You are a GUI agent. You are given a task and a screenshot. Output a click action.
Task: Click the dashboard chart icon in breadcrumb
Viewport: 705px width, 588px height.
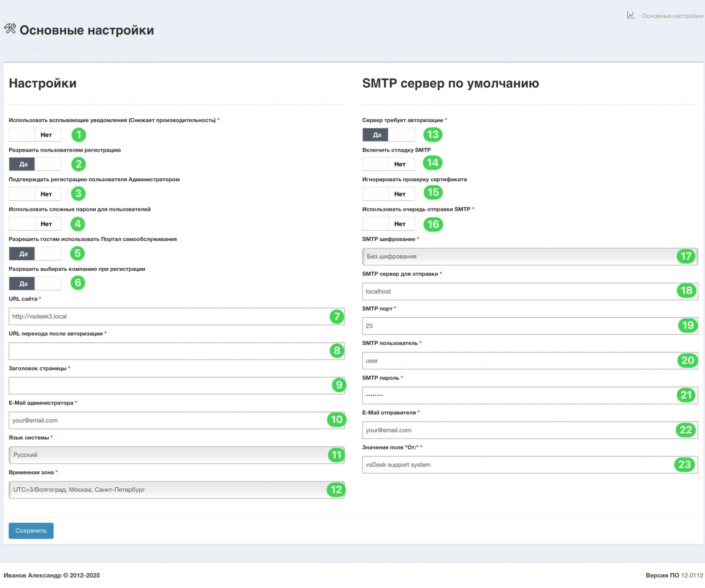pos(630,16)
